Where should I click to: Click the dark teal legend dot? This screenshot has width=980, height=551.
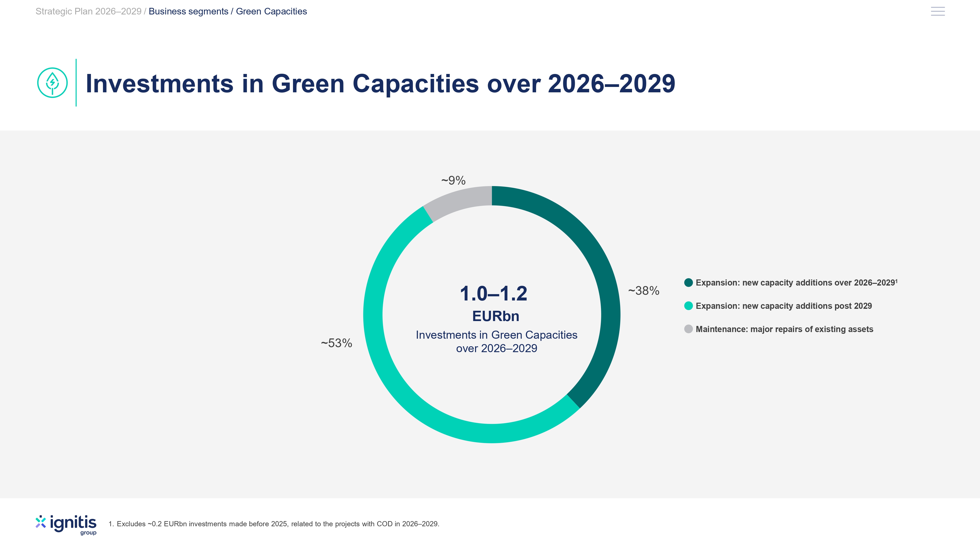click(x=688, y=283)
